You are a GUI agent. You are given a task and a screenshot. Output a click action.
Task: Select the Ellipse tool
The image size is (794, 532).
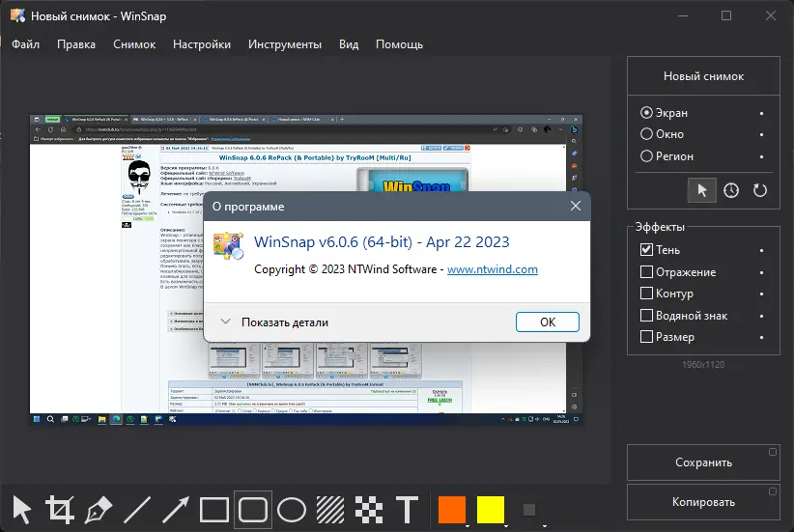292,510
